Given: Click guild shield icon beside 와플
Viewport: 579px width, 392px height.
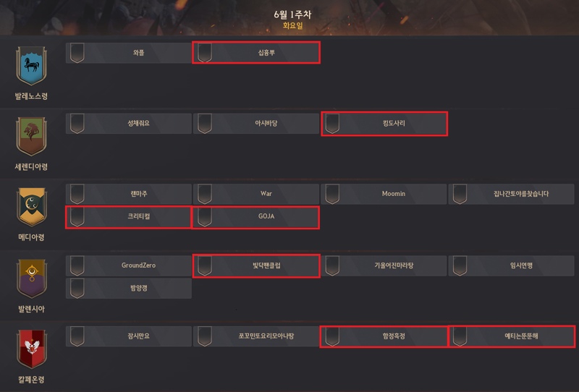Looking at the screenshot, I should point(77,53).
